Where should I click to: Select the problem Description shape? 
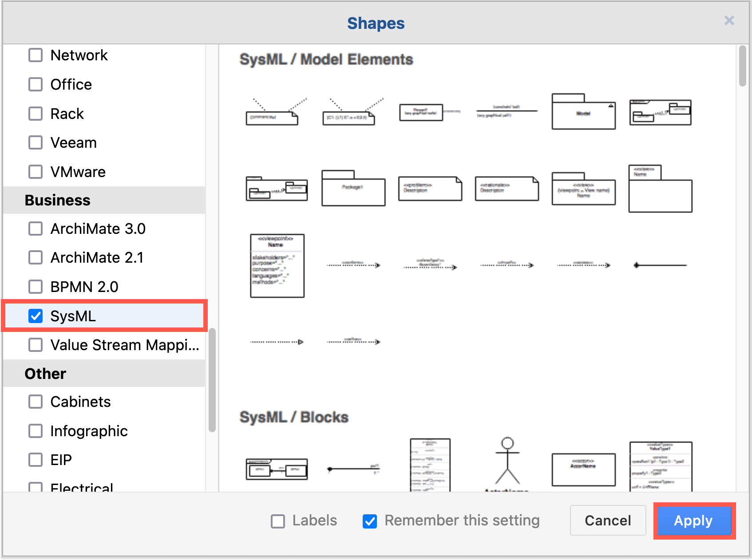coord(429,188)
